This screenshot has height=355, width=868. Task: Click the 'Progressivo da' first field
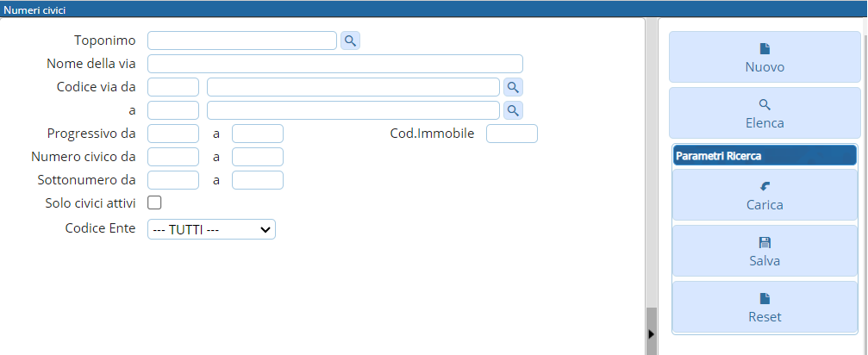tap(173, 134)
